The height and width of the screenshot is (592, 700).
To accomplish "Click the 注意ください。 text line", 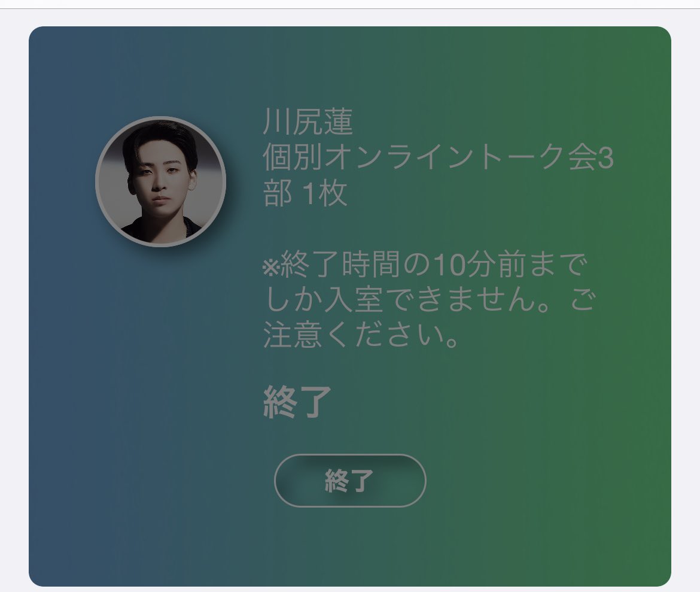I will pos(361,336).
